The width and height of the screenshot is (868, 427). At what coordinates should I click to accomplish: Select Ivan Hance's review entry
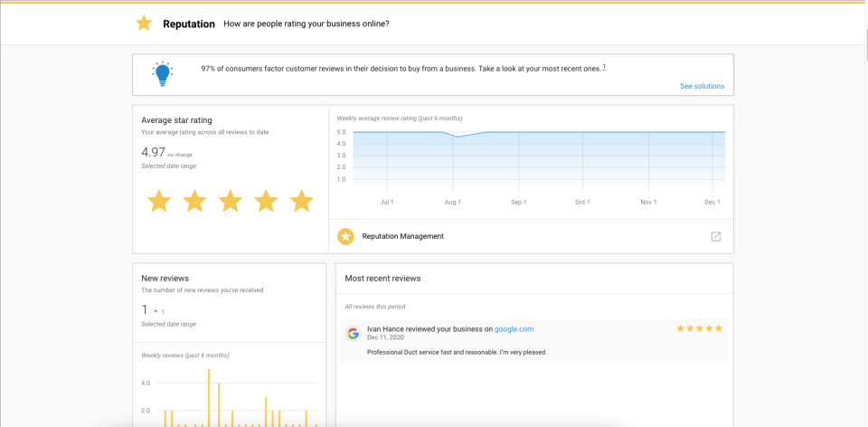point(533,340)
